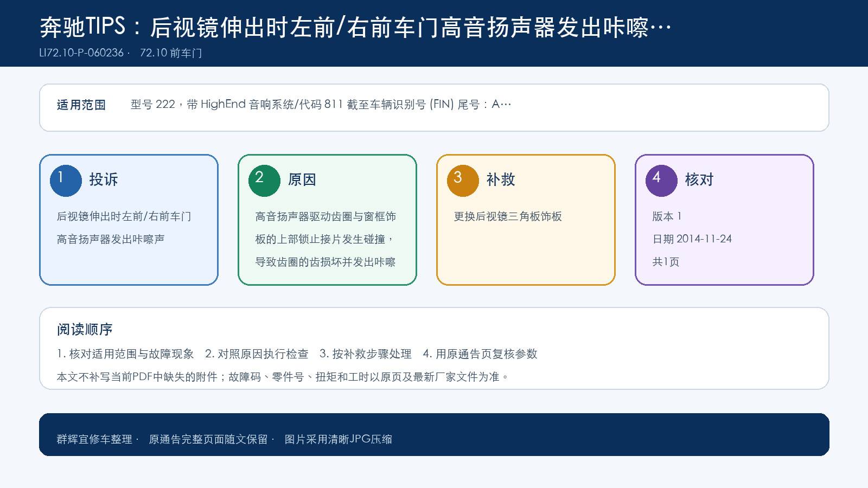Click the subtitle text 72.10 前车门
The image size is (868, 488).
[x=171, y=53]
